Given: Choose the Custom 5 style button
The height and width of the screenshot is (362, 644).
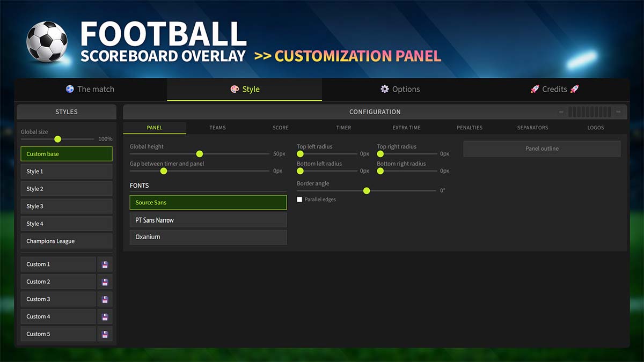Looking at the screenshot, I should coord(58,334).
